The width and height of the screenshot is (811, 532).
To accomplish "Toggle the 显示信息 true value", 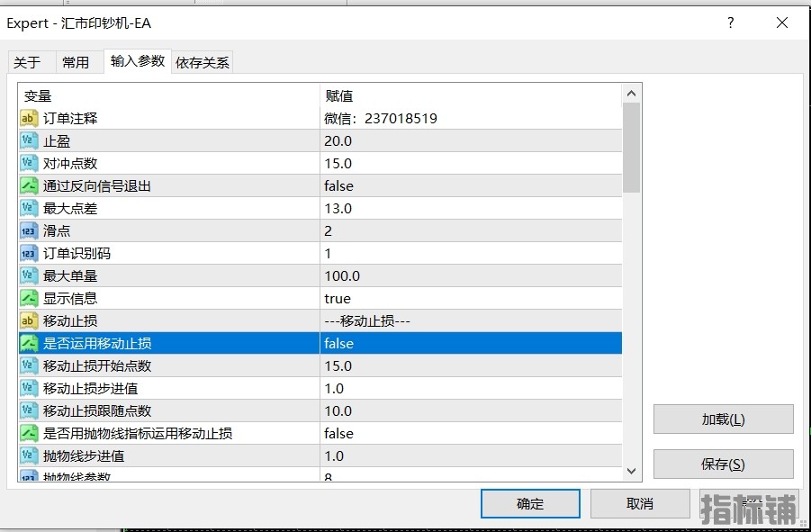I will pyautogui.click(x=338, y=298).
